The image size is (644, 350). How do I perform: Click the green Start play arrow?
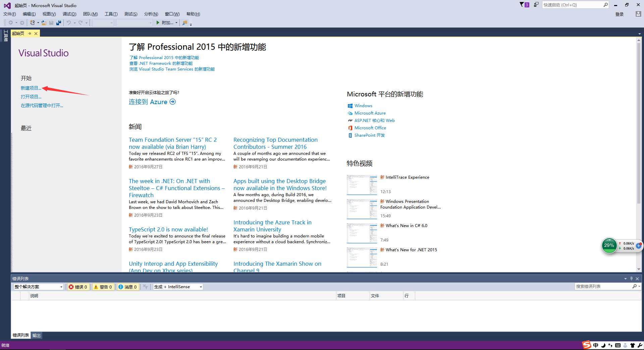click(158, 23)
